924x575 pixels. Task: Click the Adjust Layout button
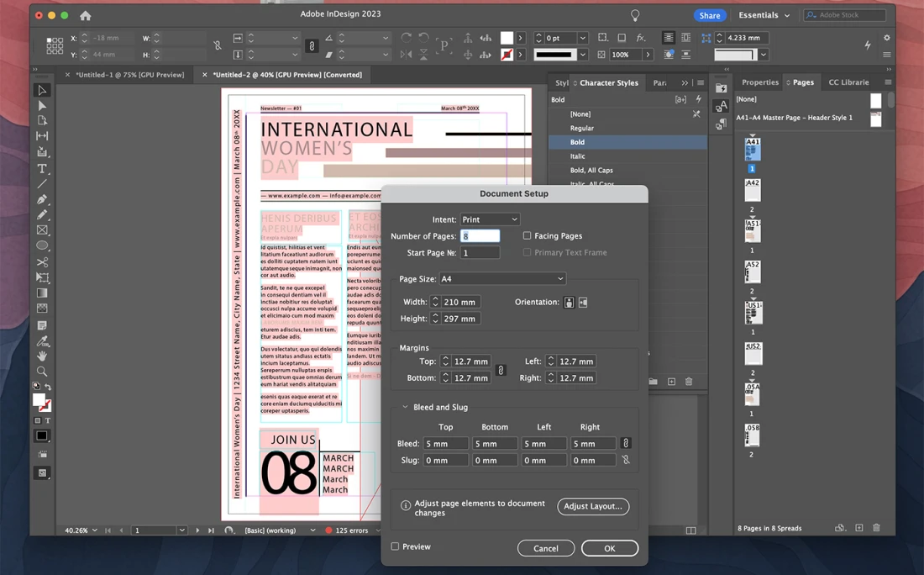point(592,506)
